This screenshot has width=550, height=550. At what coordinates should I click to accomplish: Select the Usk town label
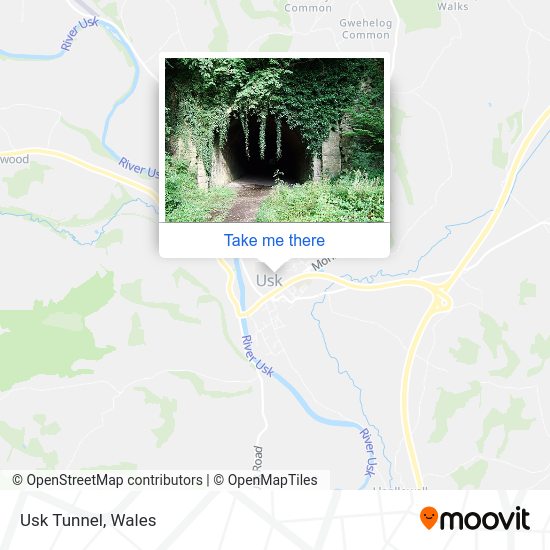pyautogui.click(x=269, y=281)
